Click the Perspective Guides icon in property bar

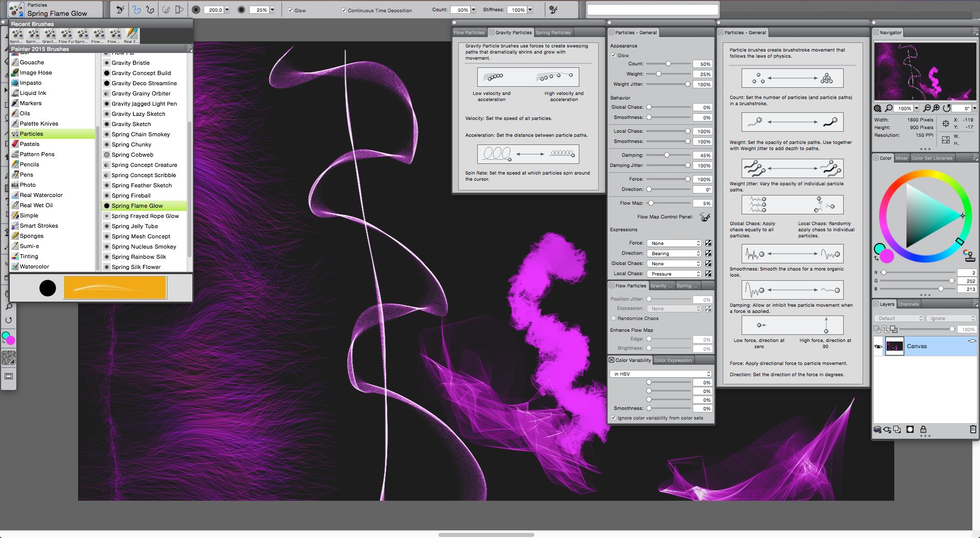click(x=179, y=10)
